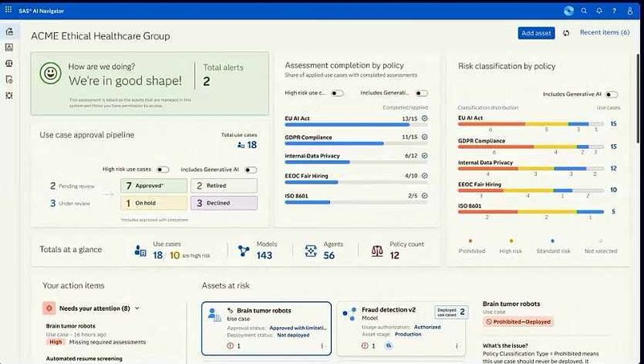
Task: Open the policies scale icon in sidebar
Action: coord(9,64)
